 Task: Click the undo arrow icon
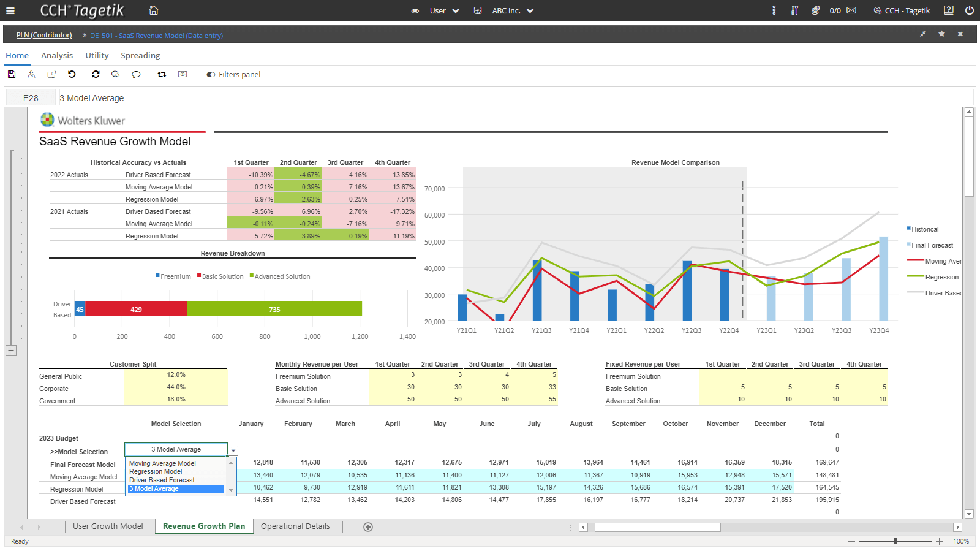[x=72, y=74]
